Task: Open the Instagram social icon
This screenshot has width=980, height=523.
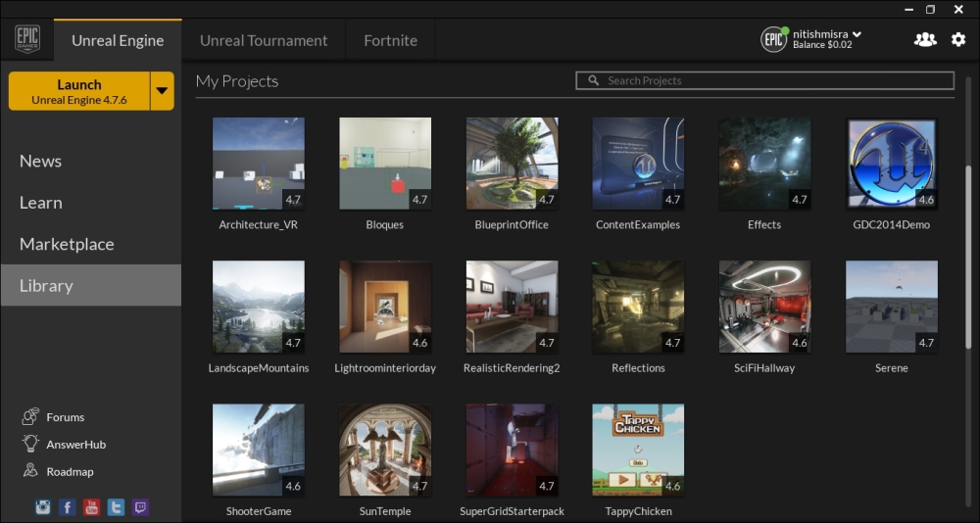Action: click(42, 506)
